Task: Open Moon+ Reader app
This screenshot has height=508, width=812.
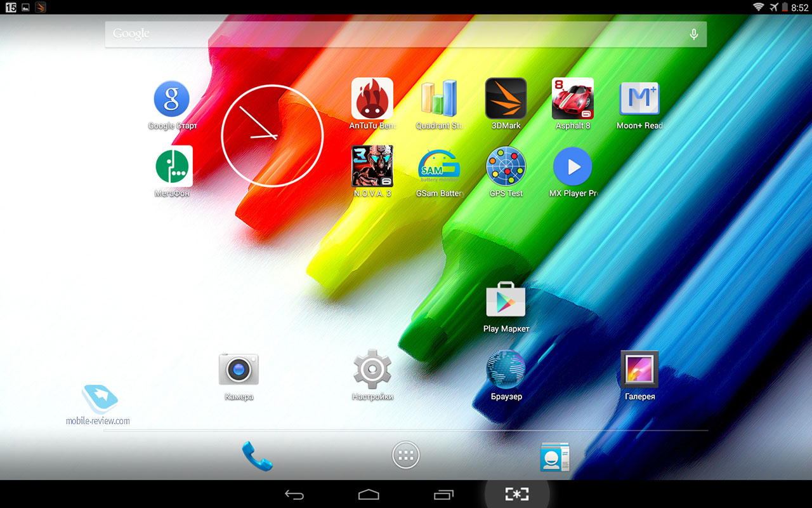Action: pyautogui.click(x=639, y=99)
